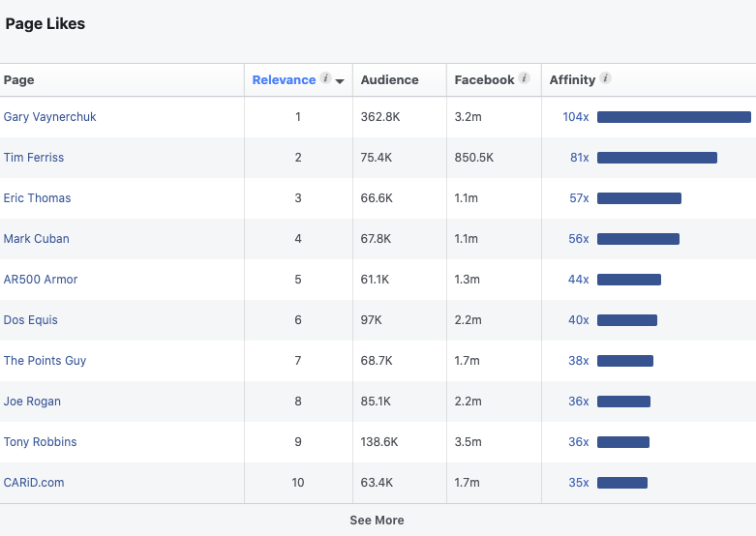The height and width of the screenshot is (536, 756).
Task: Open the Eric Thomas page link
Action: click(37, 198)
